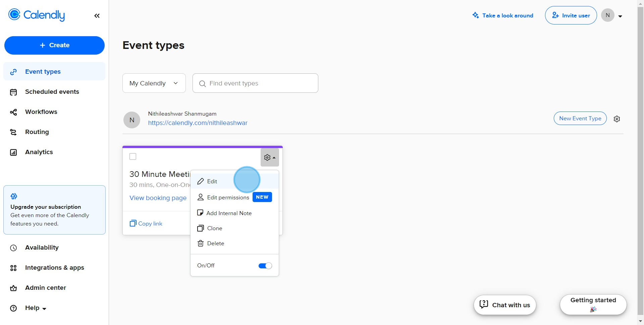
Task: Click the Routing icon
Action: click(x=13, y=132)
